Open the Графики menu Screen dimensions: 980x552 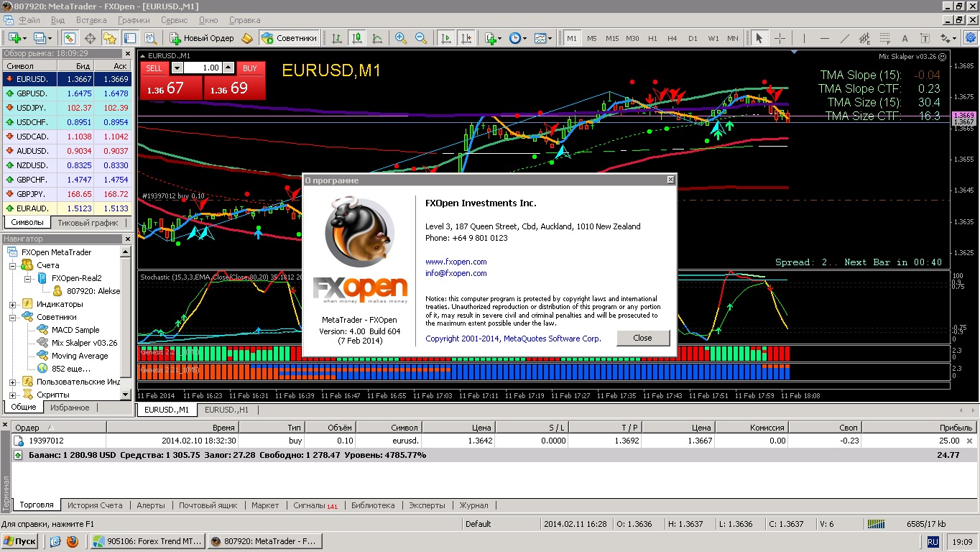pyautogui.click(x=134, y=20)
